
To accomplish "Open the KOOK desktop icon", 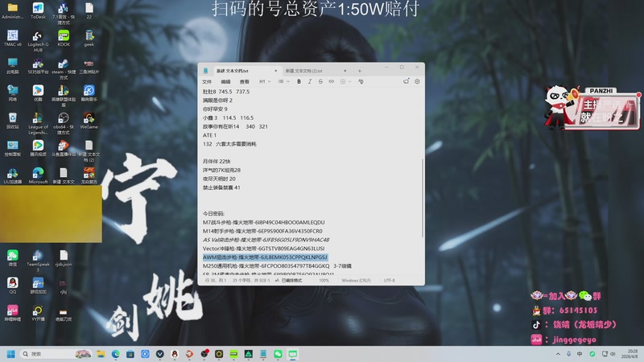I will (64, 38).
